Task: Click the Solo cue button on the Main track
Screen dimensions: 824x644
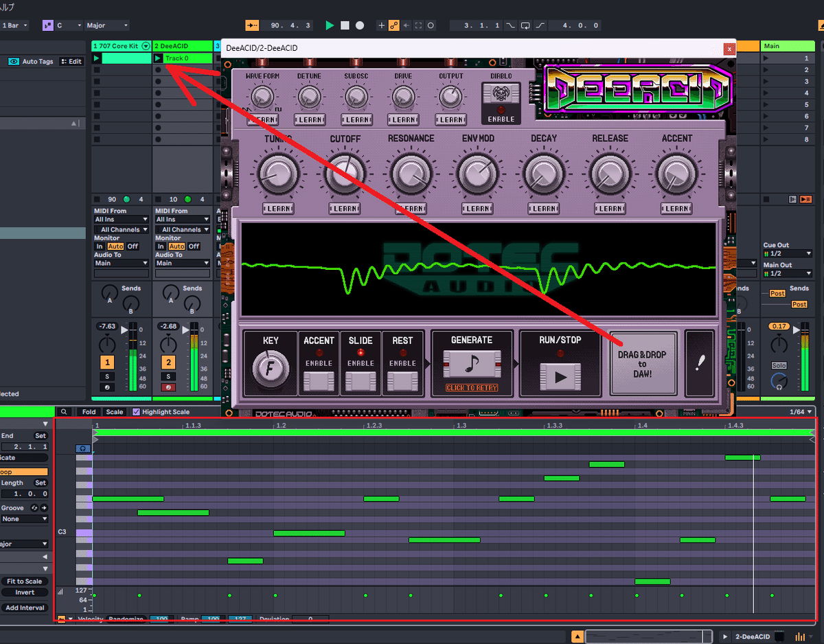Action: (779, 366)
